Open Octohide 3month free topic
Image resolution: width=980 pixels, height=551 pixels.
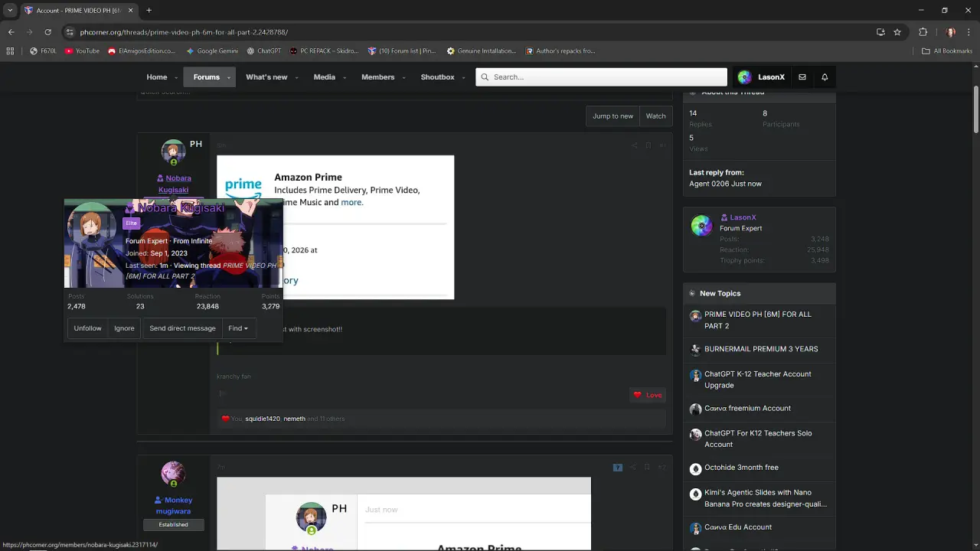(741, 468)
